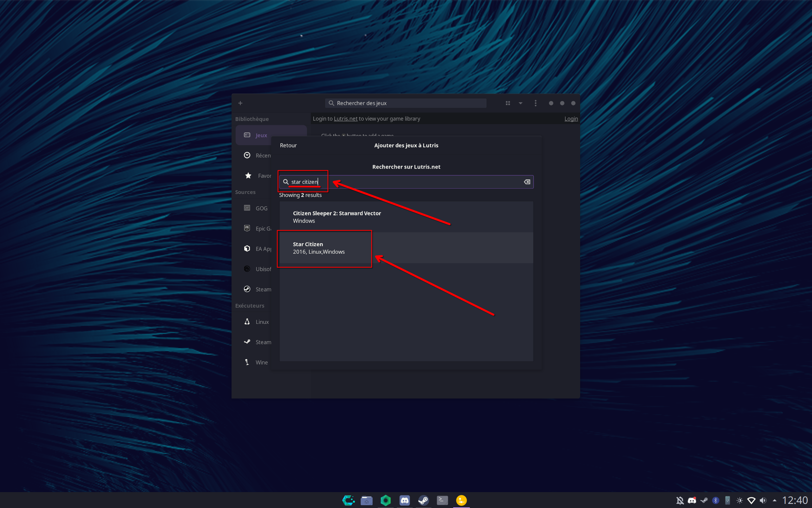Open Discord from the taskbar
Screen dimensions: 812x508
[405, 500]
